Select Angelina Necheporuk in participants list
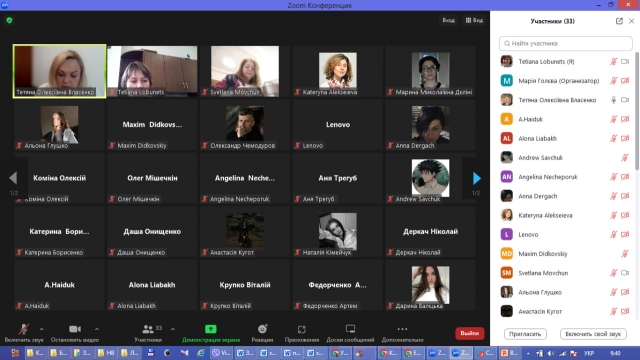 point(565,177)
